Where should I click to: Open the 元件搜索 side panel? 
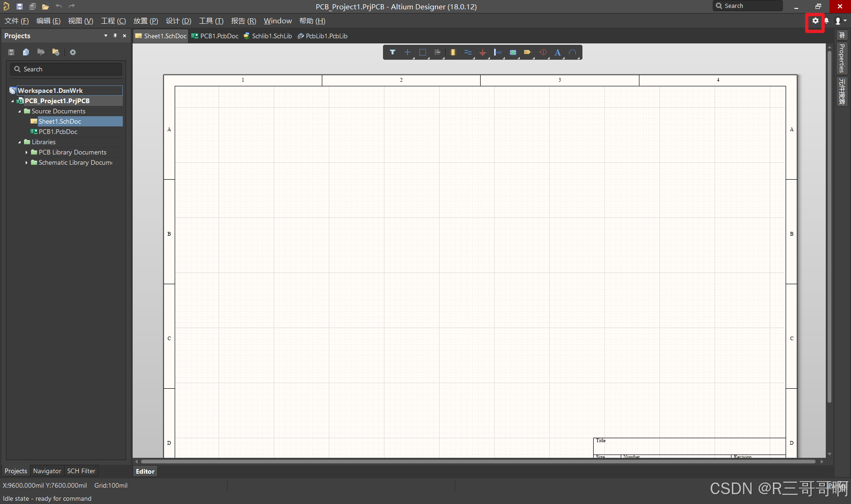[842, 91]
